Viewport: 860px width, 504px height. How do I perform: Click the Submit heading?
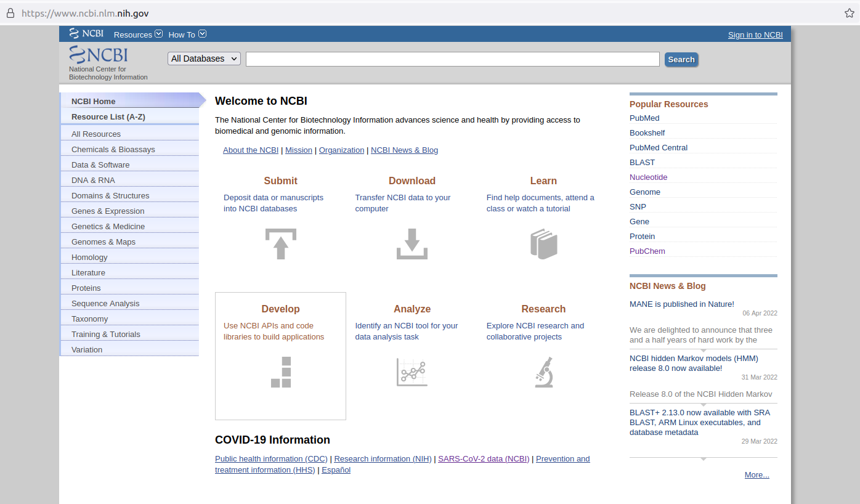(280, 181)
